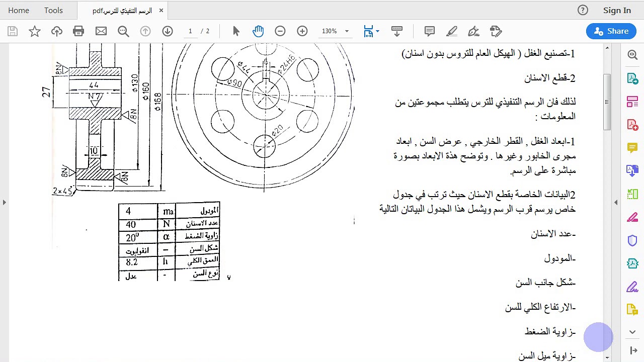Zoom out with the minus icon
This screenshot has width=644, height=362.
pos(280,31)
